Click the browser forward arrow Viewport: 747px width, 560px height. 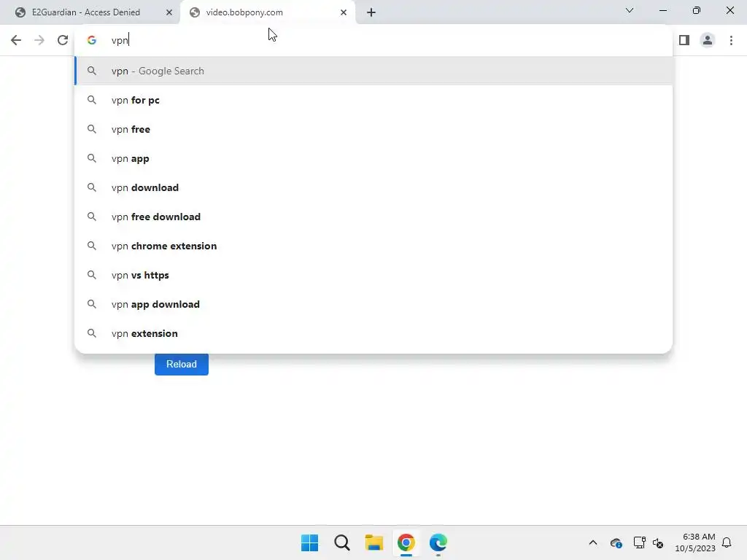tap(39, 40)
